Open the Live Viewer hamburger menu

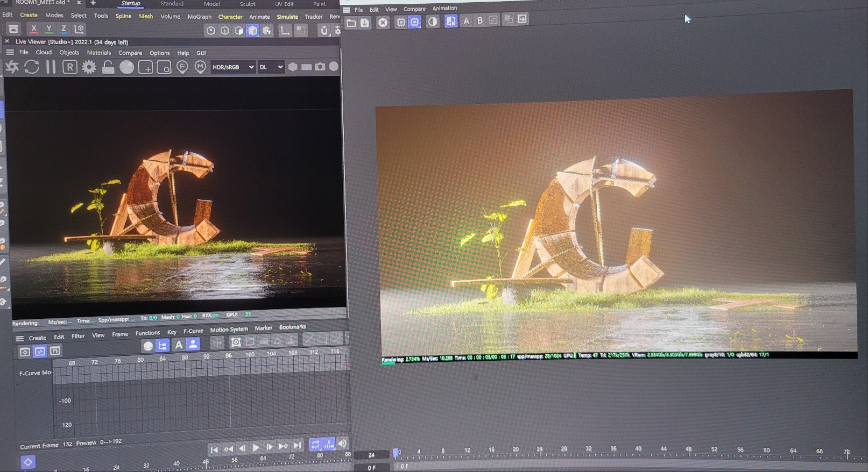[10, 52]
